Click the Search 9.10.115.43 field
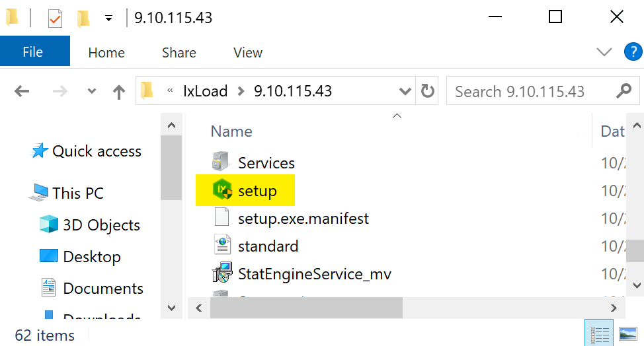The height and width of the screenshot is (346, 644). (529, 92)
